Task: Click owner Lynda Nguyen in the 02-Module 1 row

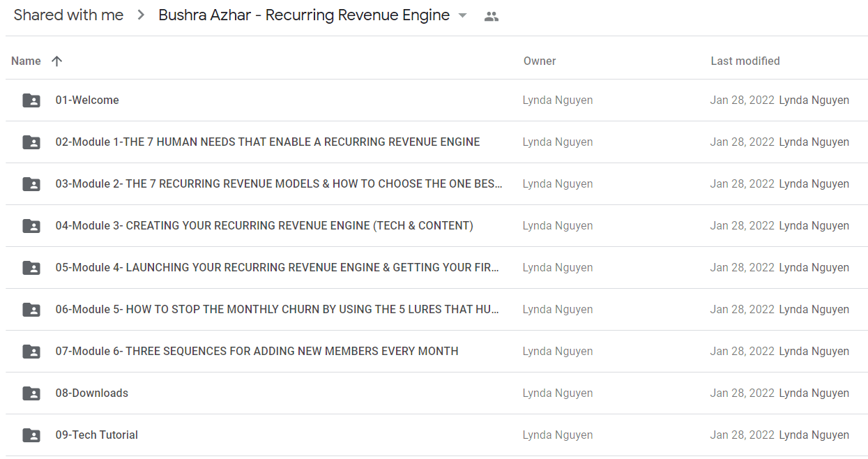Action: pos(558,142)
